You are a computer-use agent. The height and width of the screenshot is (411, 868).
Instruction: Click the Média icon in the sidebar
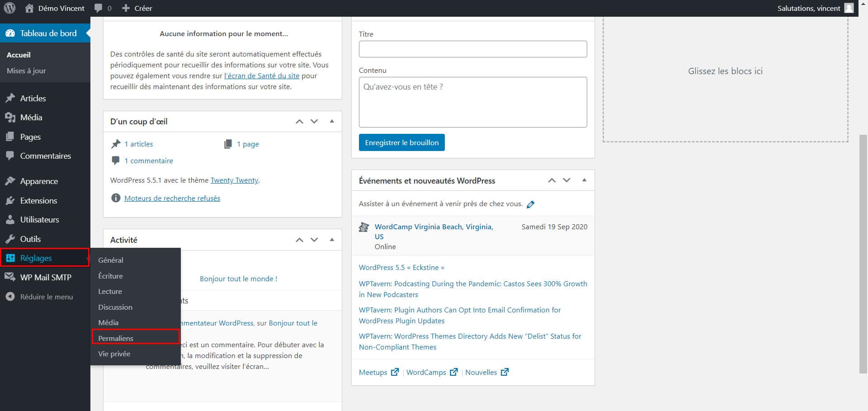(x=10, y=118)
